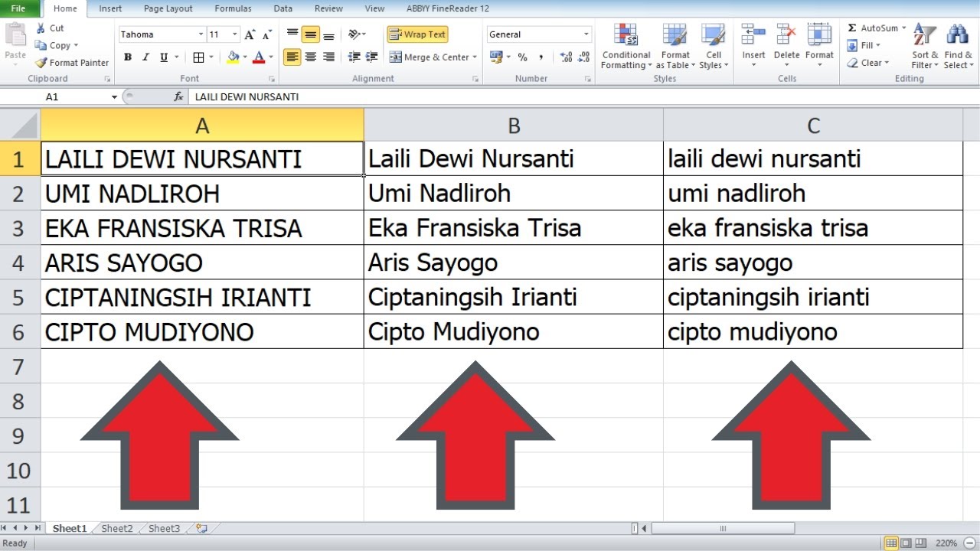Apply Comma Style format
The height and width of the screenshot is (551, 980).
[541, 57]
